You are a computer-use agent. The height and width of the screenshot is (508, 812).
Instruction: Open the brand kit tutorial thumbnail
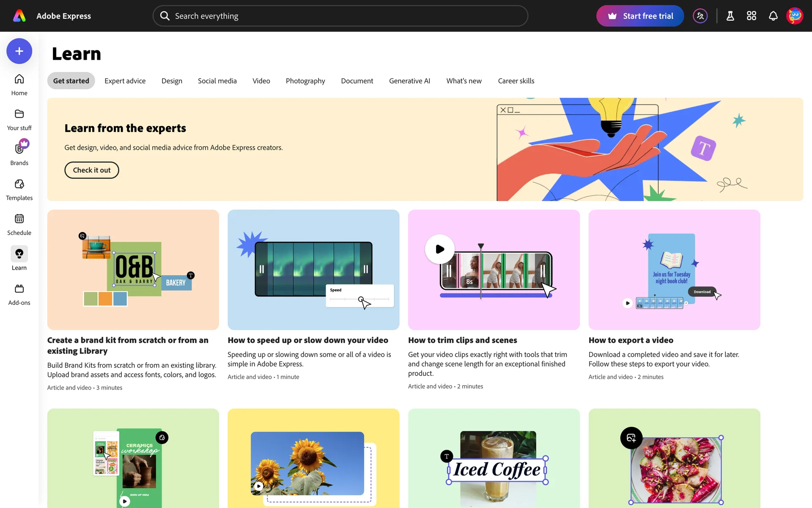point(133,270)
